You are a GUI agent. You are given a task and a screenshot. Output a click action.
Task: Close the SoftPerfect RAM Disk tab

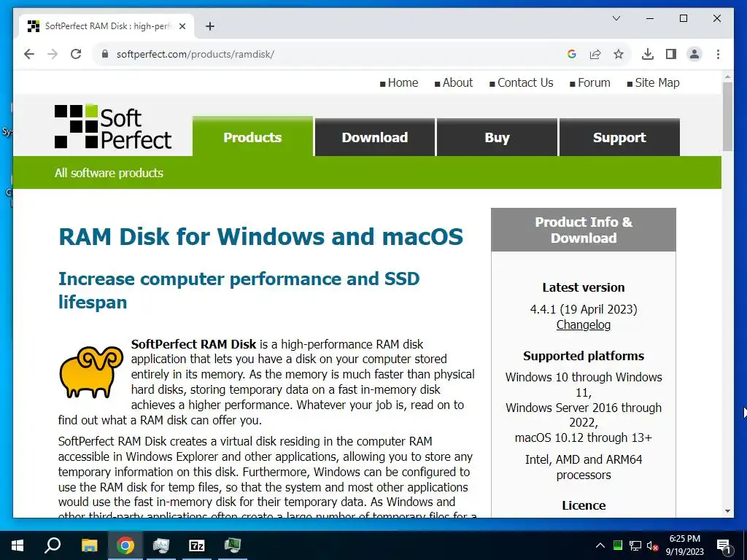182,27
